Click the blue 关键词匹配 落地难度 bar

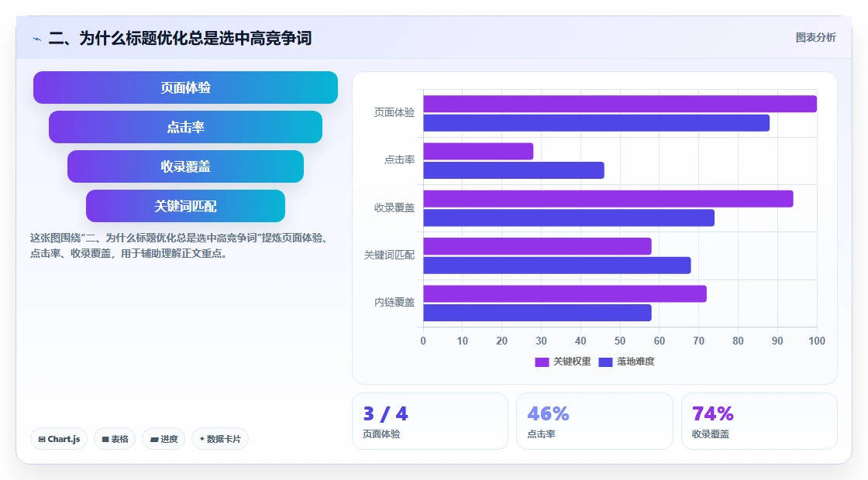tap(557, 266)
